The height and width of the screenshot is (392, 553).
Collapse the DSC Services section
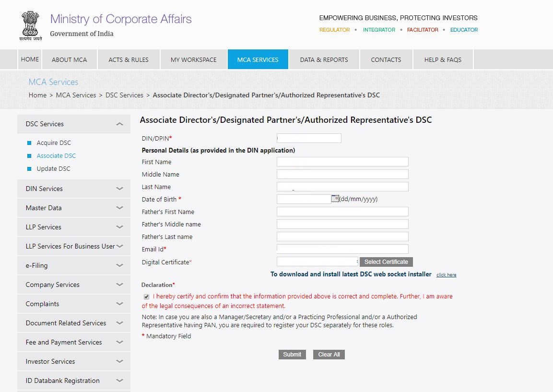click(x=119, y=124)
